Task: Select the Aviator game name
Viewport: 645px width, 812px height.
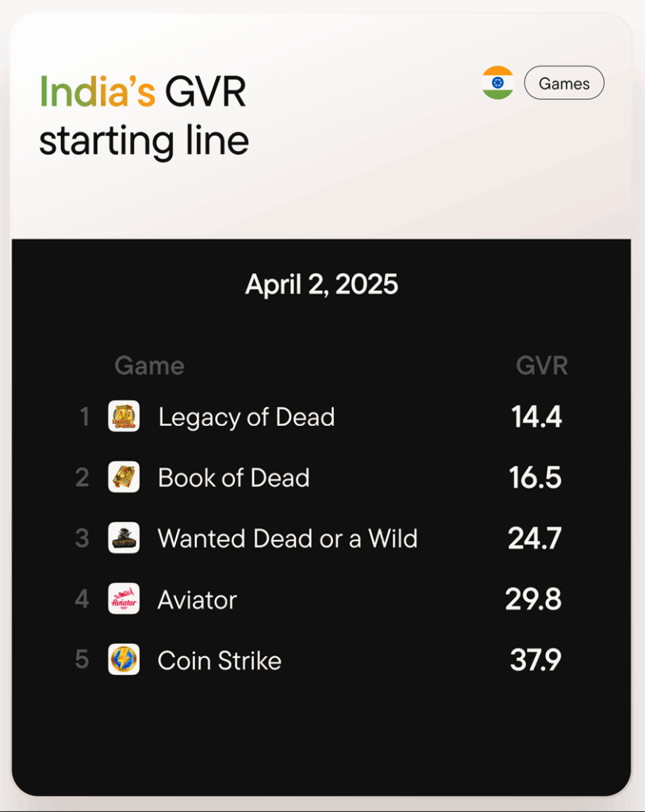Action: (197, 599)
